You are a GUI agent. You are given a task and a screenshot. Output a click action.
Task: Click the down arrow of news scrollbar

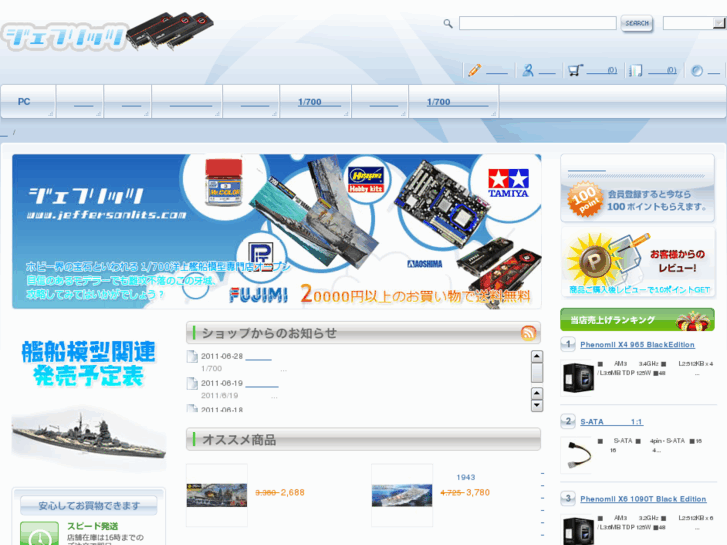[x=536, y=405]
